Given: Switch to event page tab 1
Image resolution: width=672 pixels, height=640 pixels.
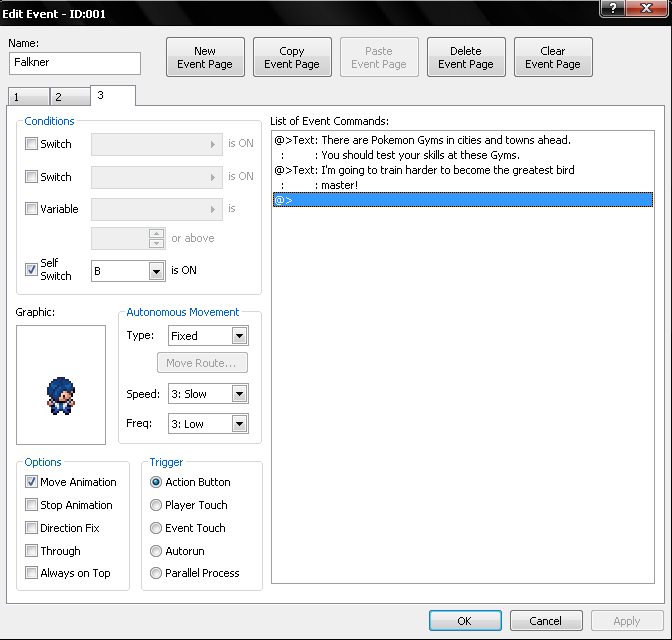Looking at the screenshot, I should click(x=28, y=97).
